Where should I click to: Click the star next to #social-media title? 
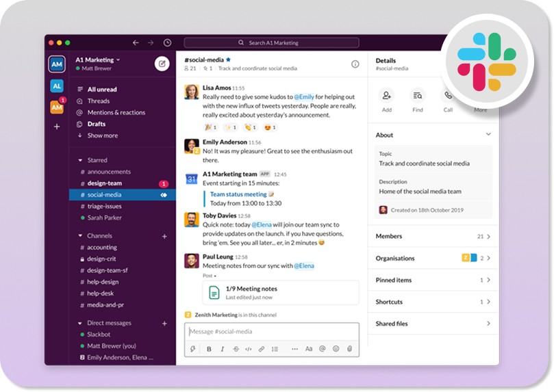228,60
